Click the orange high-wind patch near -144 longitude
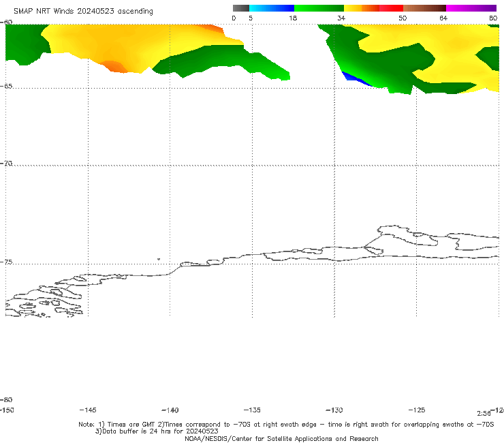 (x=114, y=67)
